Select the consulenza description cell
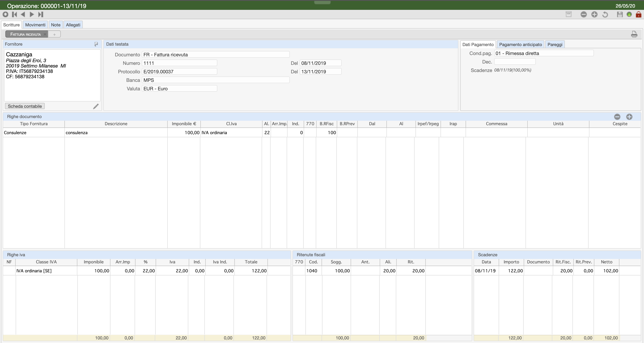The height and width of the screenshot is (343, 644). (116, 133)
